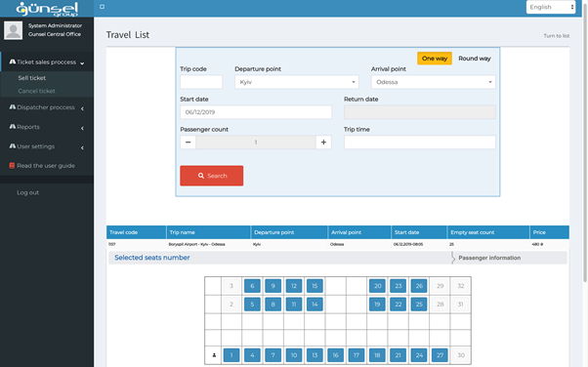Click unavailable seat 29
Viewport: 588px width, 367px height.
click(440, 286)
